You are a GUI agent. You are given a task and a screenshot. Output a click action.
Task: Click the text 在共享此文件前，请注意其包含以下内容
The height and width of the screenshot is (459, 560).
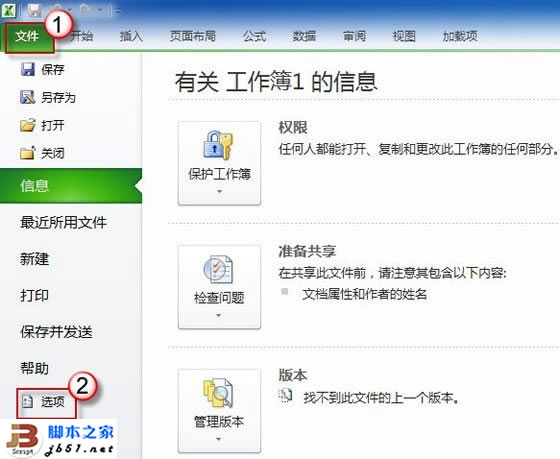392,273
